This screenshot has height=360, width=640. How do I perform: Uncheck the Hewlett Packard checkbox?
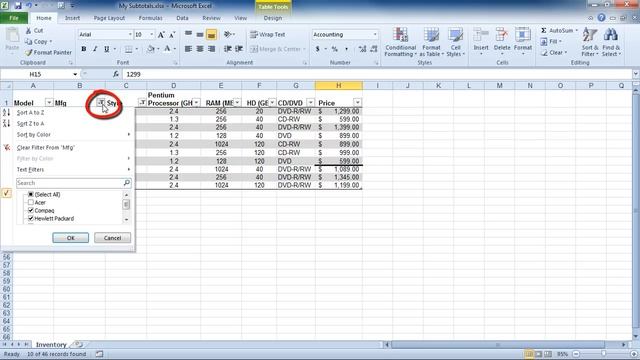pos(31,219)
